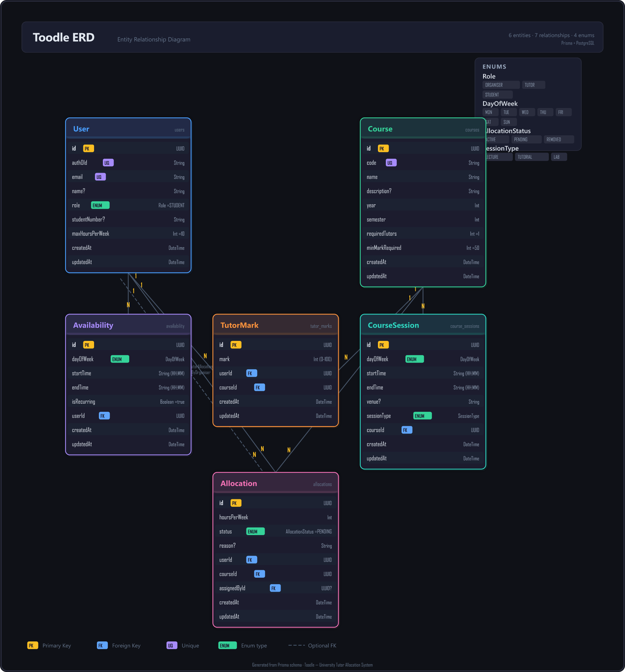
Task: Click the 'Generated from Prisma schema' footer text
Action: (x=312, y=665)
